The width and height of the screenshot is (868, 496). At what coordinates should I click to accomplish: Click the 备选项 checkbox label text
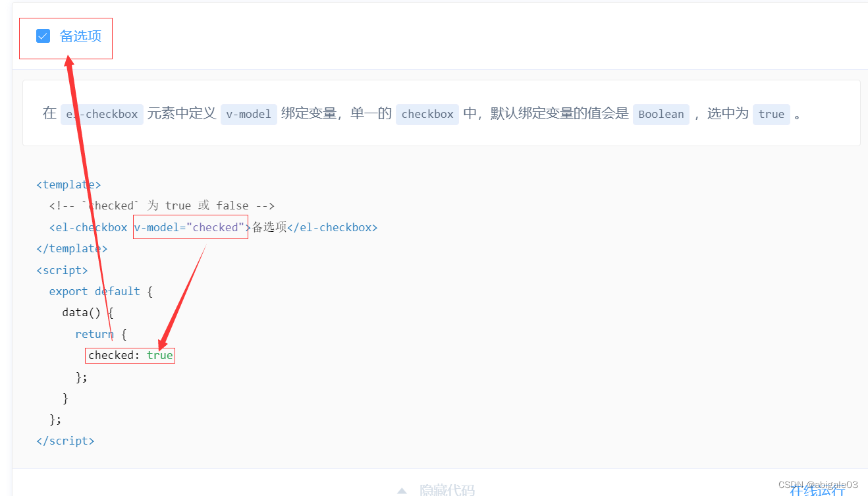click(80, 36)
